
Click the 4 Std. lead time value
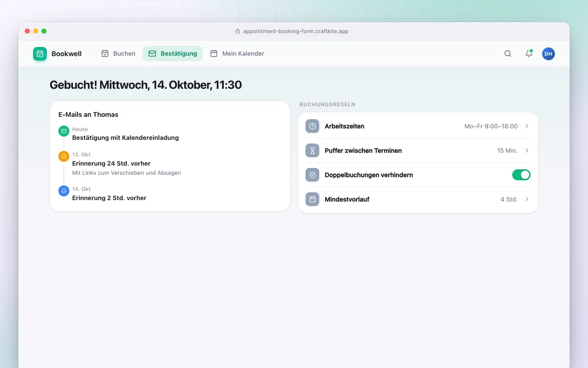click(509, 199)
